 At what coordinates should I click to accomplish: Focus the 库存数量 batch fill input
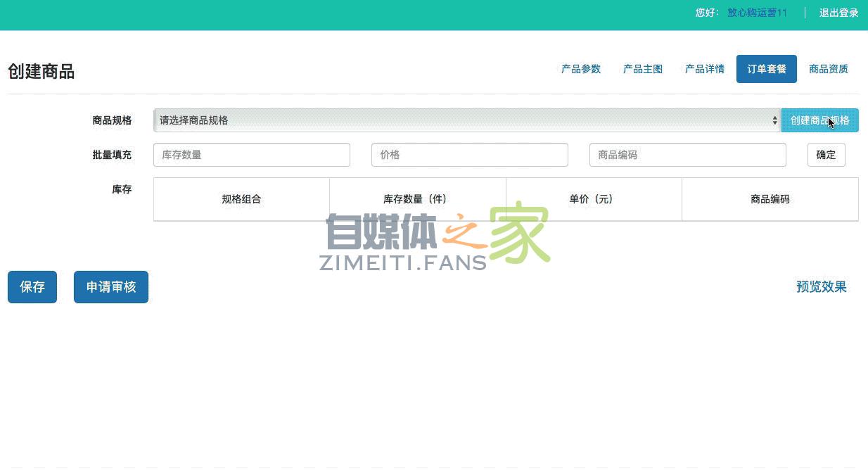pyautogui.click(x=251, y=155)
